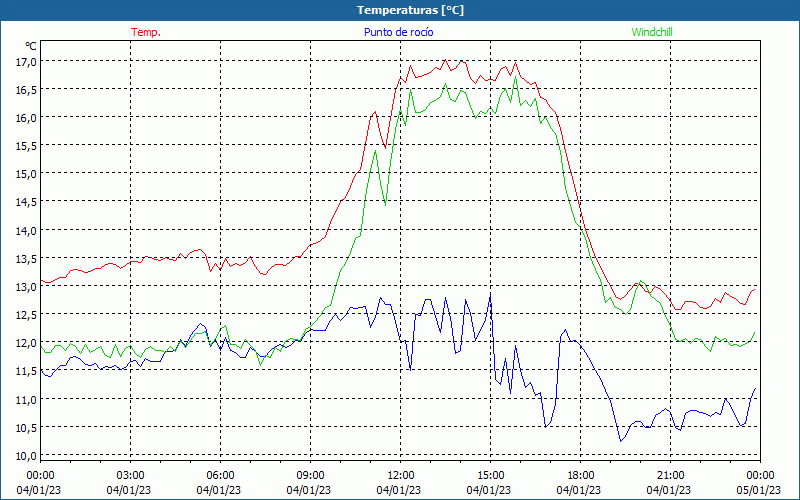Click the "04/01/23" date beneath 21:00
Viewport: 800px width, 500px height.
coord(669,490)
